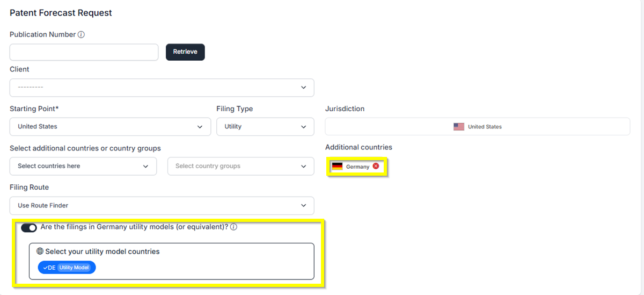The image size is (644, 295).
Task: Expand the Select country groups dropdown
Action: pos(240,166)
